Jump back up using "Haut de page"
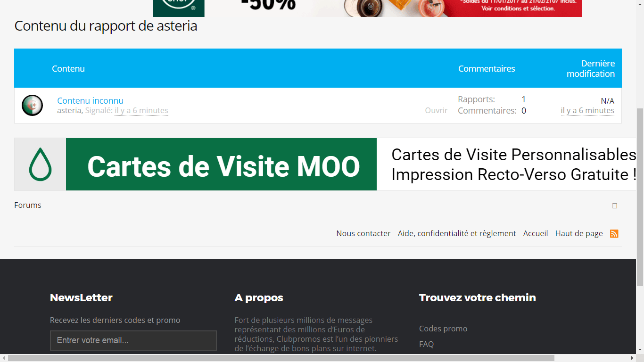 click(x=578, y=233)
